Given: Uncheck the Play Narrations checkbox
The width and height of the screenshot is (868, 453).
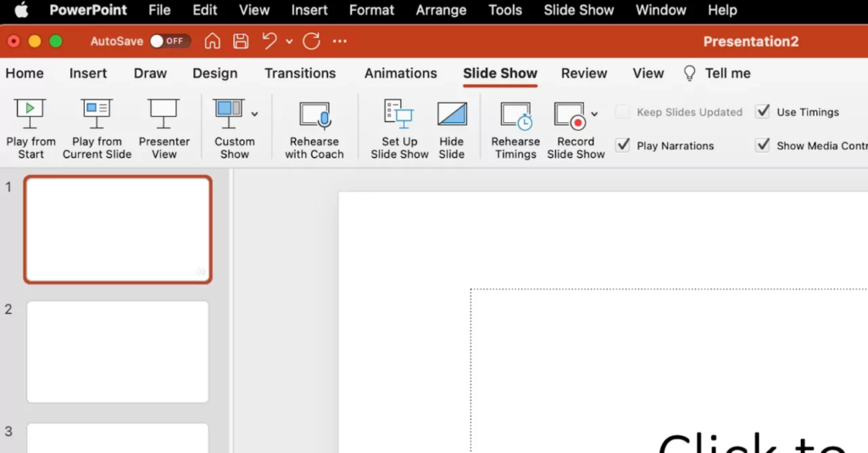Looking at the screenshot, I should (x=623, y=145).
